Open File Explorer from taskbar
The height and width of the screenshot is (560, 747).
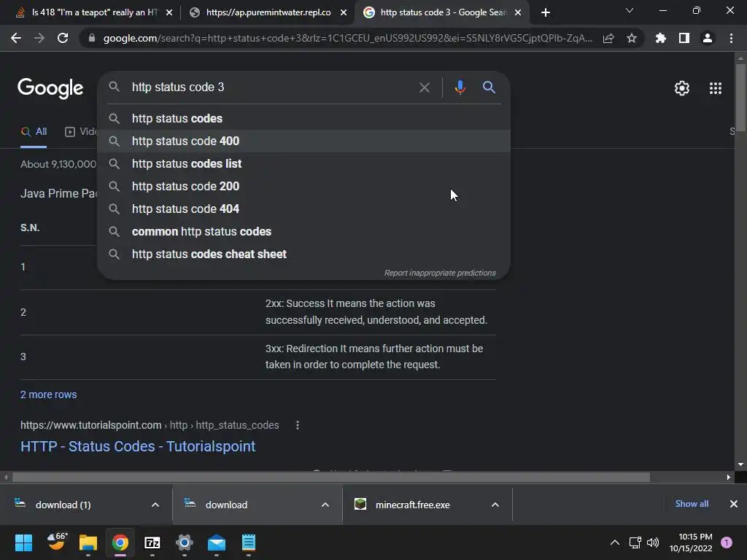click(x=88, y=542)
